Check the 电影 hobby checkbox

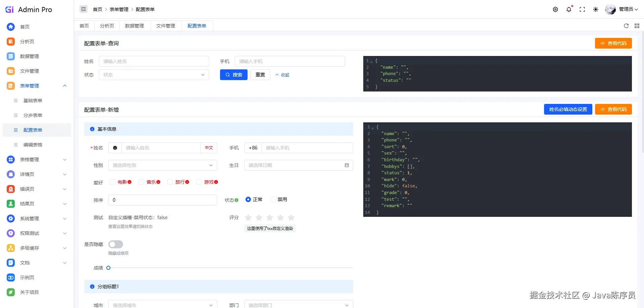click(x=112, y=182)
